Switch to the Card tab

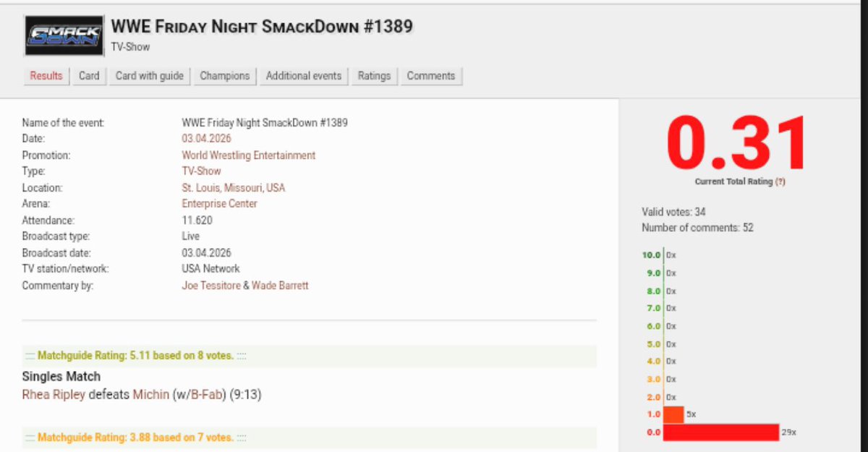tap(89, 76)
